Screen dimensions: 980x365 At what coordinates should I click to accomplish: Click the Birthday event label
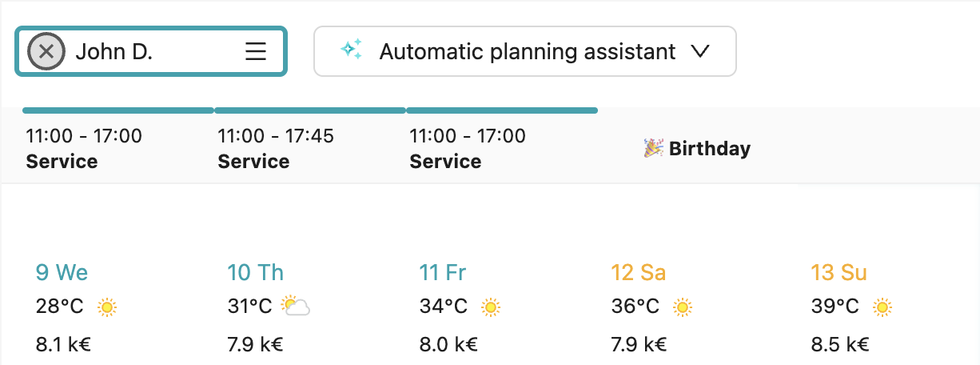[x=709, y=149]
